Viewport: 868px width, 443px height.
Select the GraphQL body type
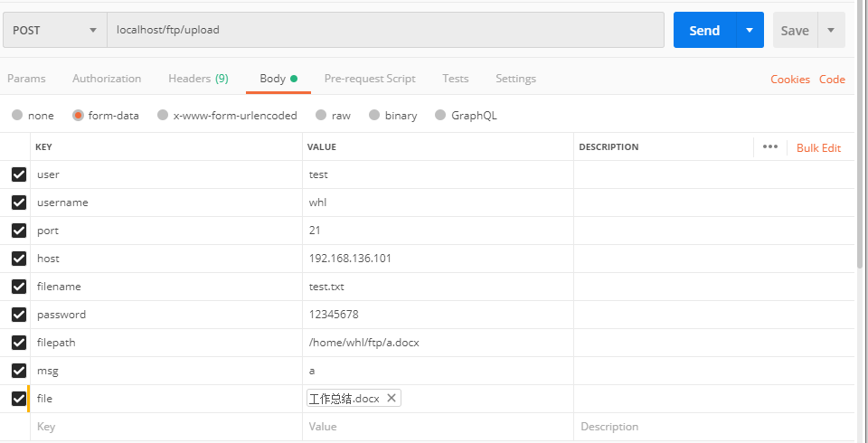[x=440, y=116]
